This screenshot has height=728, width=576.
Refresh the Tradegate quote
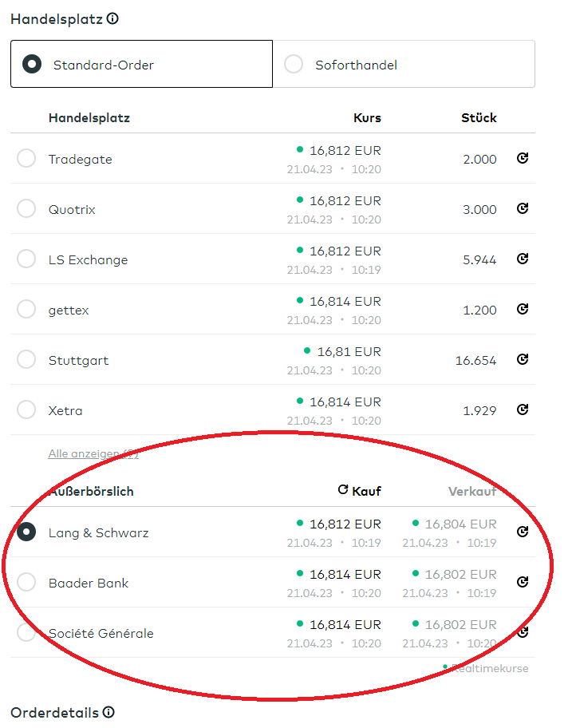[x=523, y=159]
